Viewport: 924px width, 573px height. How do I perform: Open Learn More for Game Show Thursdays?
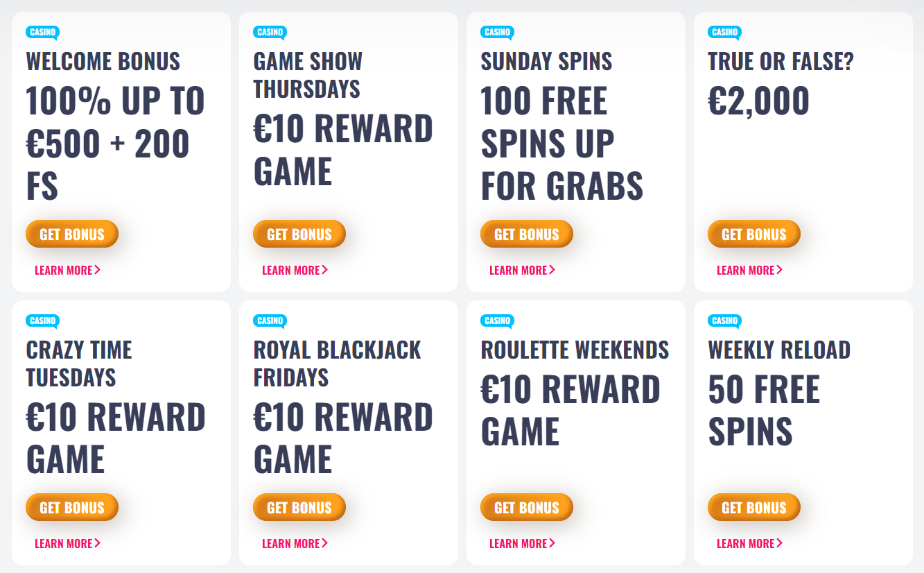(295, 270)
